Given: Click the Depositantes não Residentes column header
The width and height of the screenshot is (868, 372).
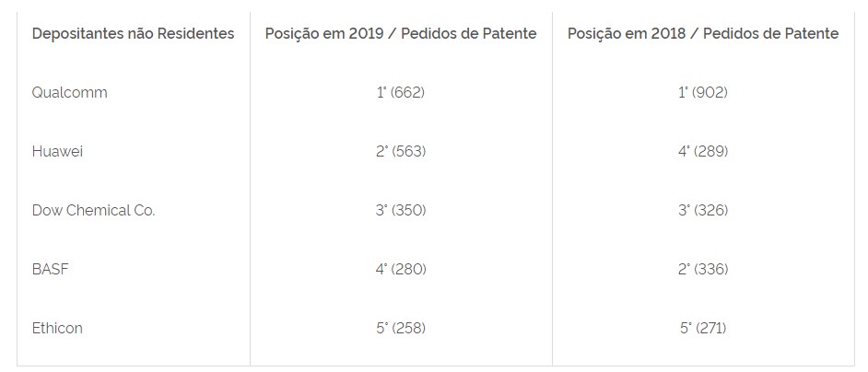Looking at the screenshot, I should point(133,34).
